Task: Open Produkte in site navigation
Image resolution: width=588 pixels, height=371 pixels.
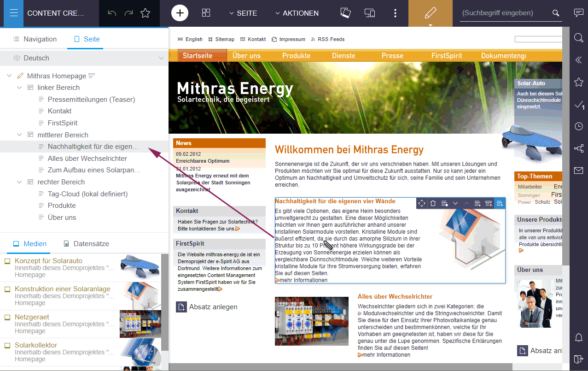Action: [296, 56]
